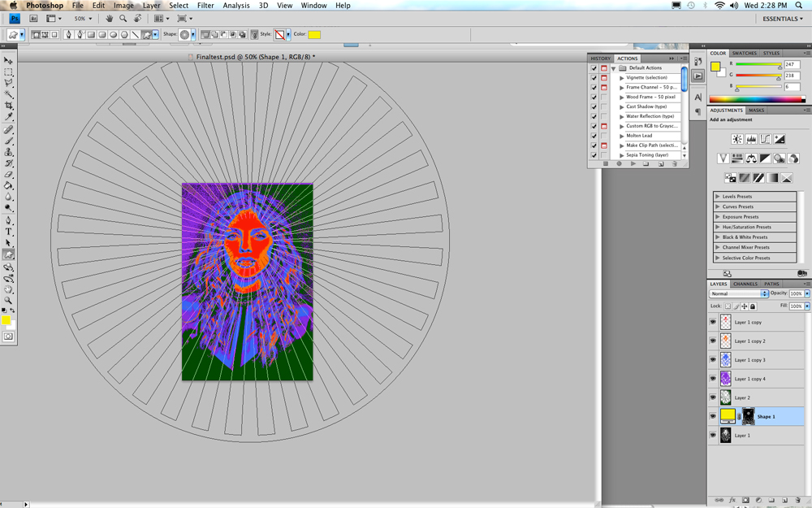Click the yellow Color swatch in options bar
The height and width of the screenshot is (508, 812).
(x=314, y=35)
